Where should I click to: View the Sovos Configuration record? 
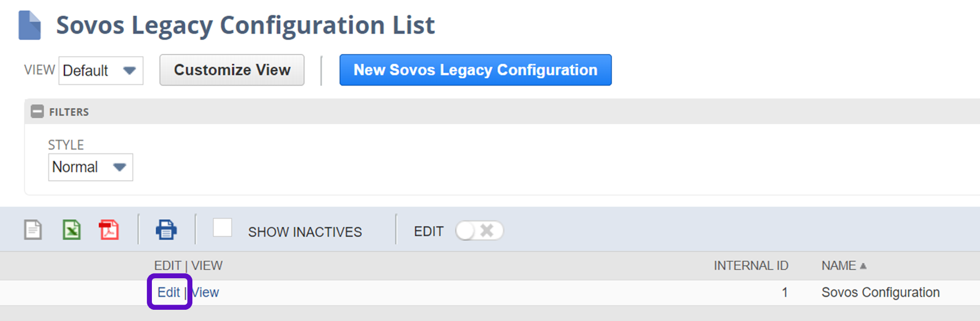(x=206, y=292)
